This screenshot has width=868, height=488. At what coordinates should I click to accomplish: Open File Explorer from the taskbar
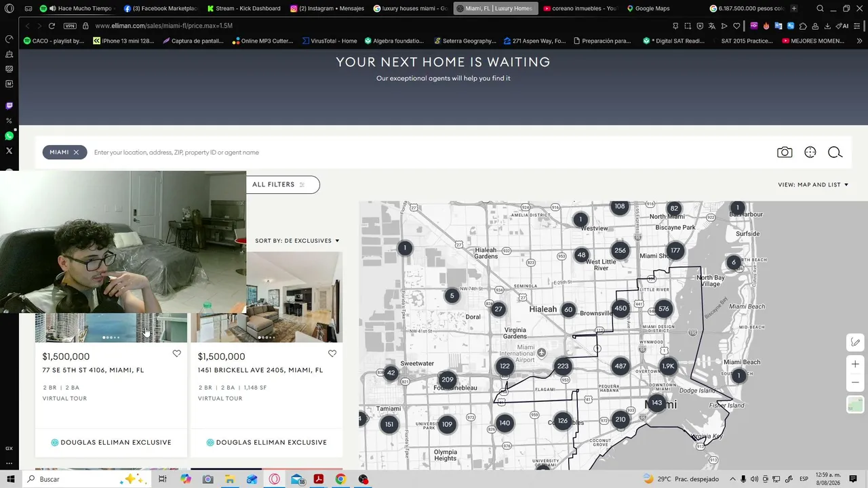[230, 479]
